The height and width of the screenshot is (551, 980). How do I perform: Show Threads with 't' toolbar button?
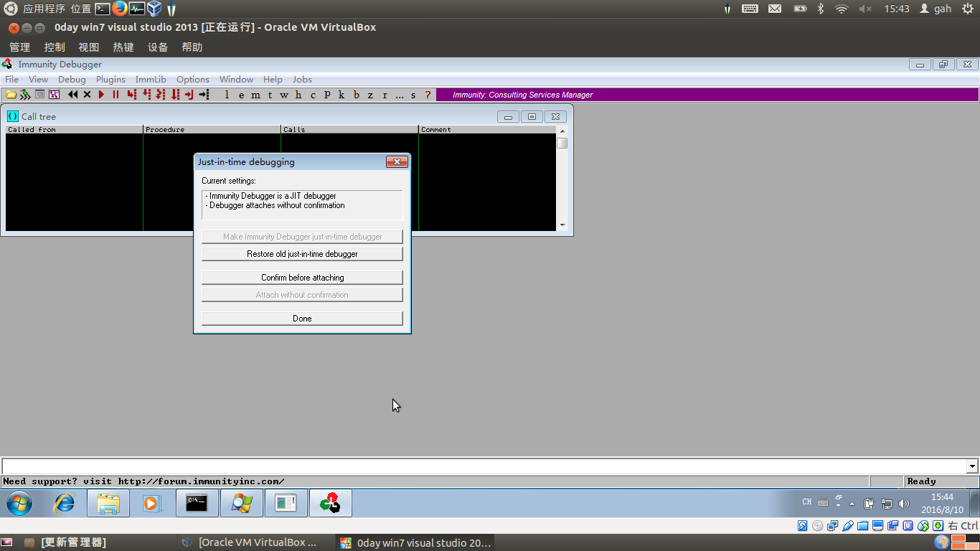[x=270, y=95]
